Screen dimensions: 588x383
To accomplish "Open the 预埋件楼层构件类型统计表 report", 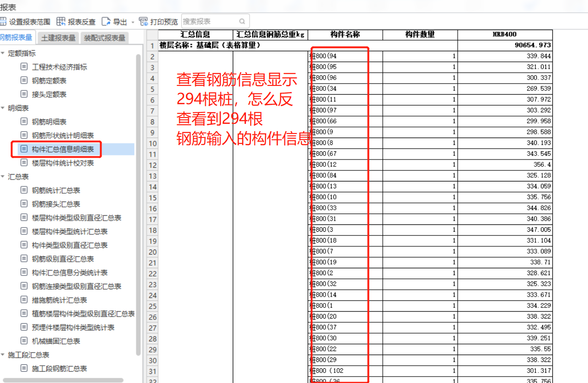I will (x=73, y=328).
